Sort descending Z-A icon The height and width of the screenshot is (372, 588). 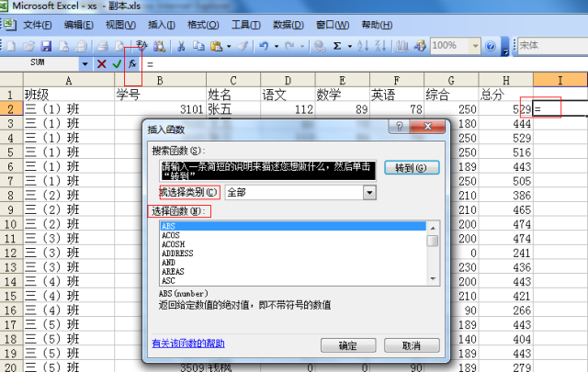[380, 46]
